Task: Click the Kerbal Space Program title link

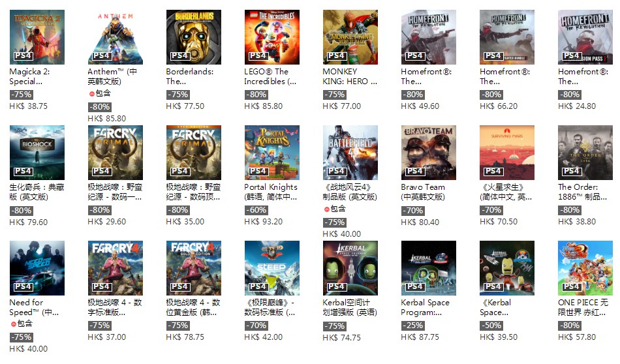Action: pyautogui.click(x=425, y=307)
